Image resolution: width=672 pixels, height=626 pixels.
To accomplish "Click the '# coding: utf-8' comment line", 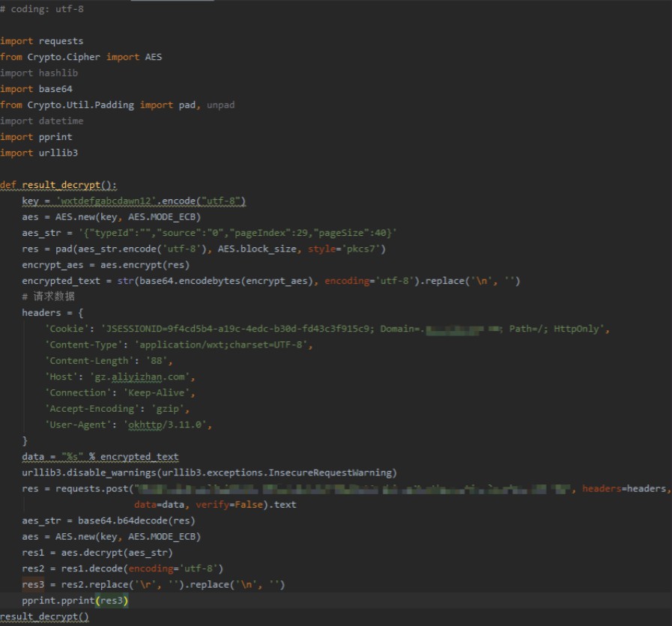I will coord(42,9).
